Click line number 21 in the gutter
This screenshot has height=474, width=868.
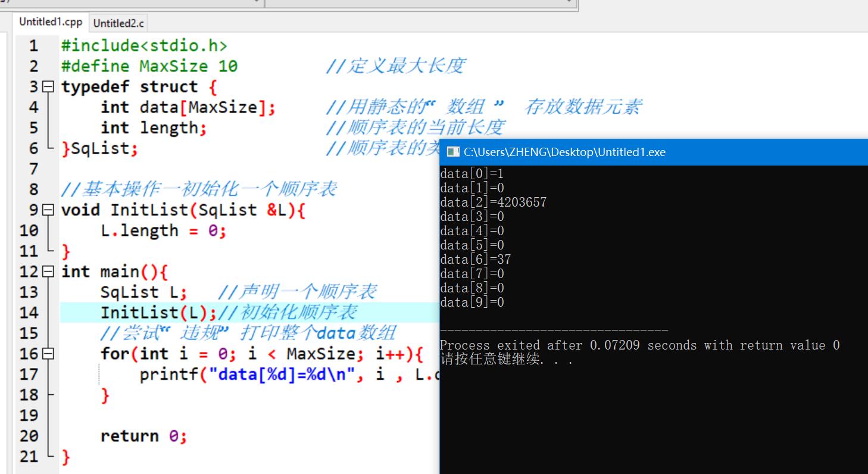click(x=29, y=457)
